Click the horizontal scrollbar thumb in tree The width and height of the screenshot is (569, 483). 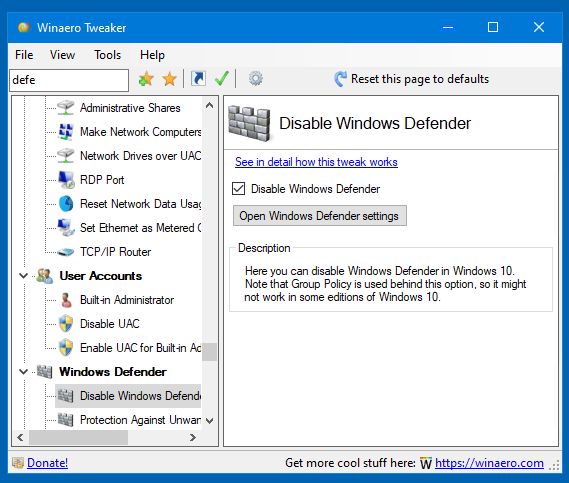point(78,437)
